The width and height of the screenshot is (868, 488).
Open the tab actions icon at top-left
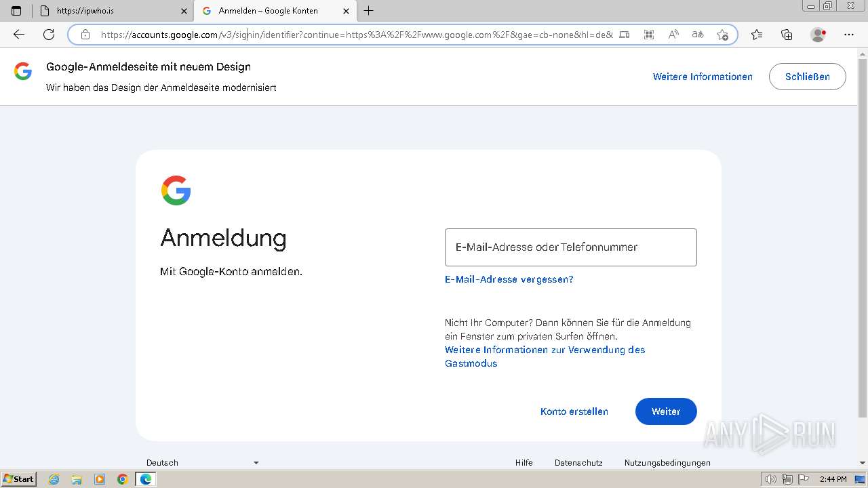pos(16,11)
